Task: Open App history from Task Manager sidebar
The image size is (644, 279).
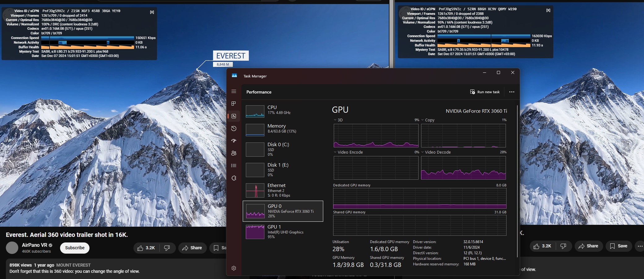Action: [234, 129]
